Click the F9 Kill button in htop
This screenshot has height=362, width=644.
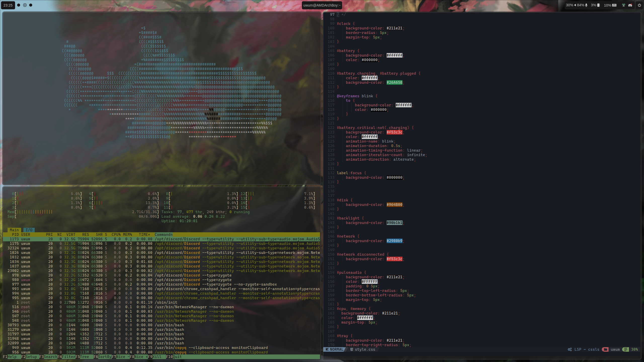pos(157,357)
